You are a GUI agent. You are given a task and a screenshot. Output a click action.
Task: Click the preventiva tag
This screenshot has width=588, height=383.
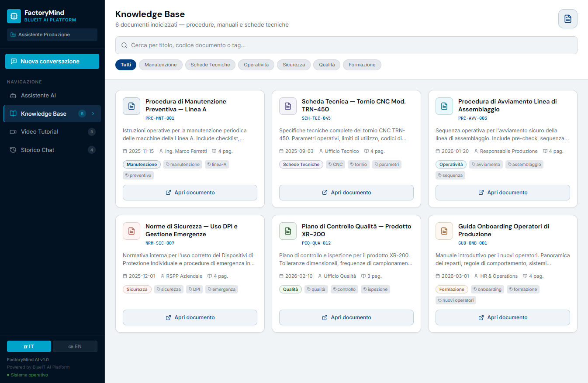point(138,175)
